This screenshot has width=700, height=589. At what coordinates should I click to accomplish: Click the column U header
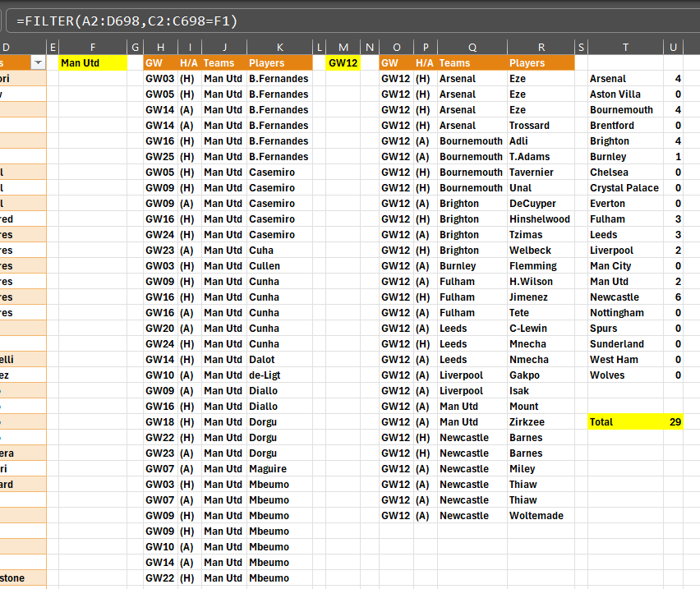673,47
